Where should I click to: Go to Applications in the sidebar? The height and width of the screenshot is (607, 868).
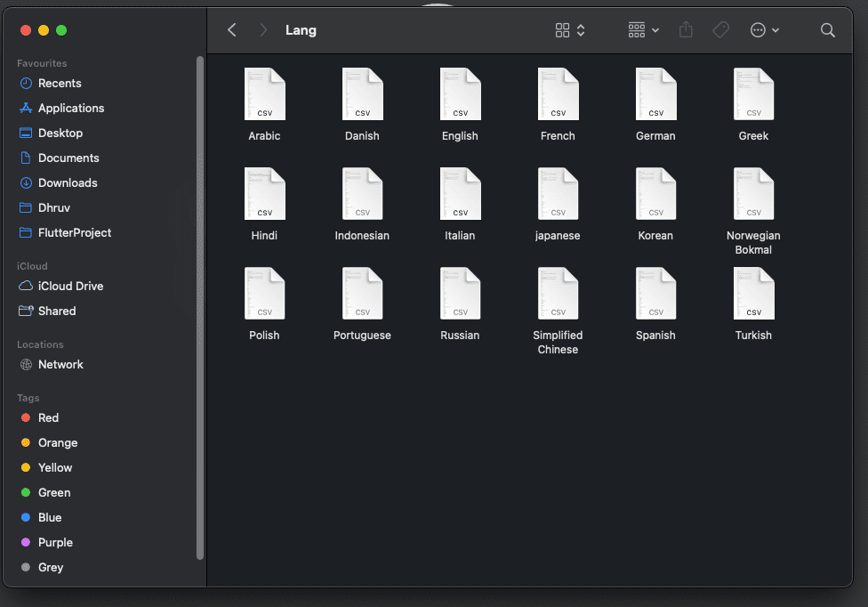[71, 108]
